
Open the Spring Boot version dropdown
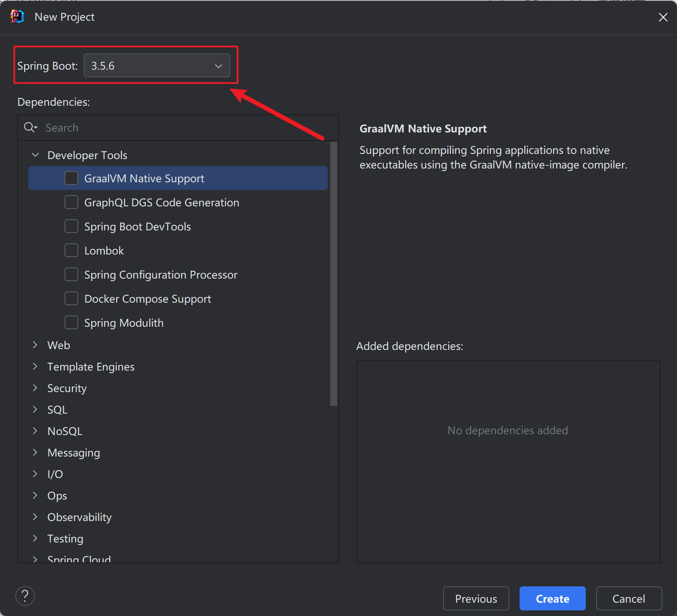click(x=157, y=65)
